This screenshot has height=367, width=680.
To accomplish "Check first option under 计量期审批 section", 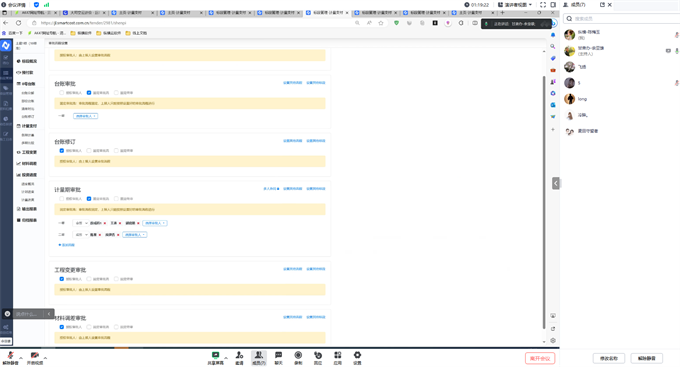I will 62,199.
